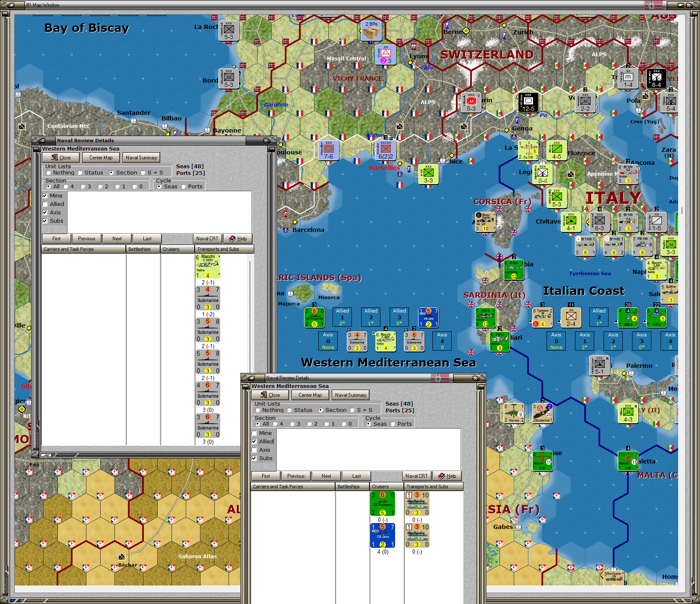The width and height of the screenshot is (700, 604).
Task: Select section 4 in back Naval Review window
Action: (66, 186)
